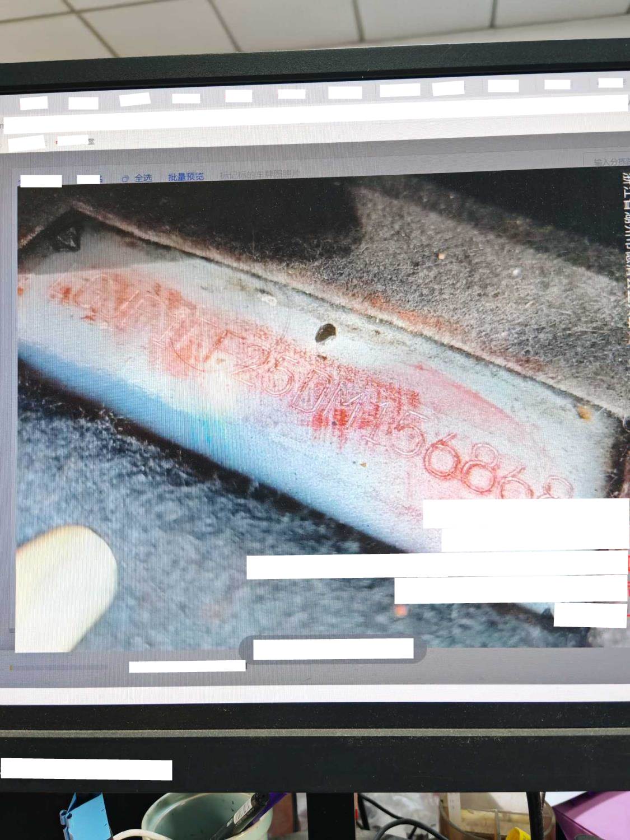Screen dimensions: 630x840
Task: Focus the 输入分拣 search input field
Action: pos(608,161)
